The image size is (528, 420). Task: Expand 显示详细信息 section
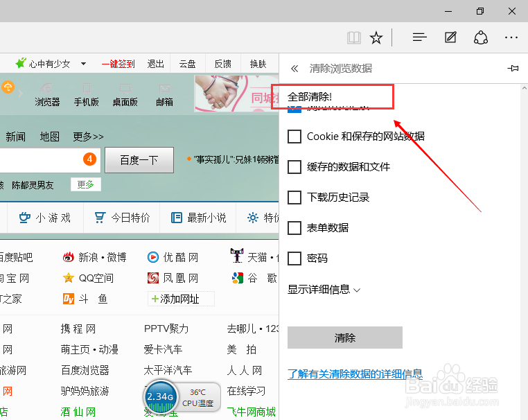click(324, 290)
